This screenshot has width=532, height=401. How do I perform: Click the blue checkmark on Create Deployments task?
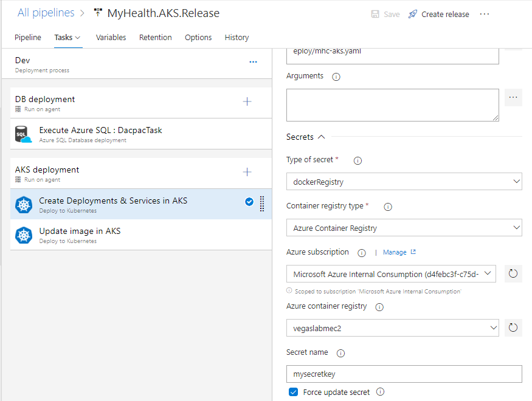(249, 202)
